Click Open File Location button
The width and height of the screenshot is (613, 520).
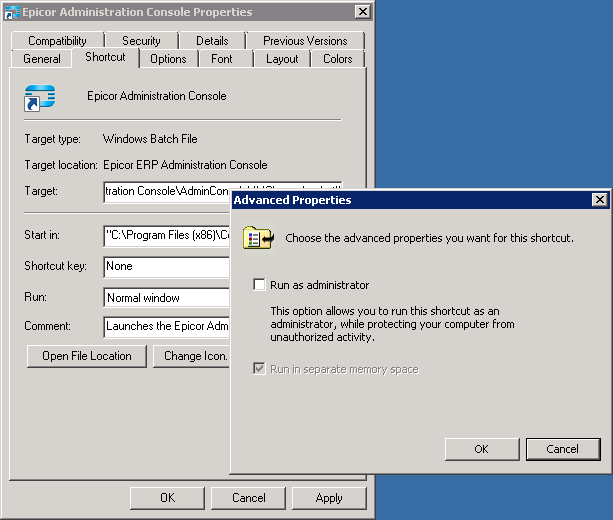click(x=87, y=356)
